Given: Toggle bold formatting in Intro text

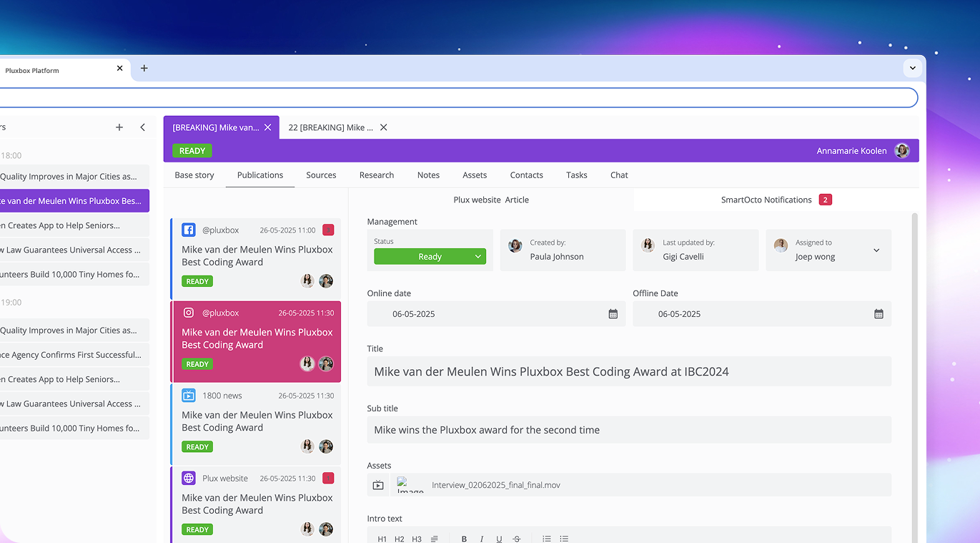Looking at the screenshot, I should [464, 539].
